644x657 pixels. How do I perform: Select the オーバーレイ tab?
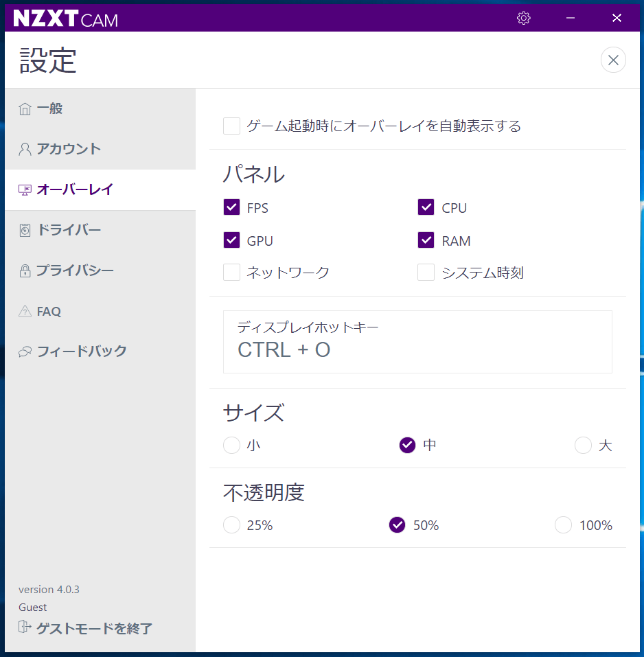pos(100,189)
